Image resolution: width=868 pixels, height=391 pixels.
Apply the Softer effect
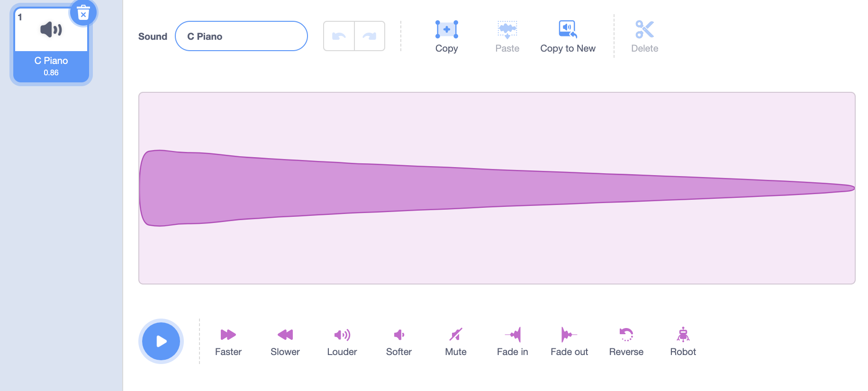[398, 335]
